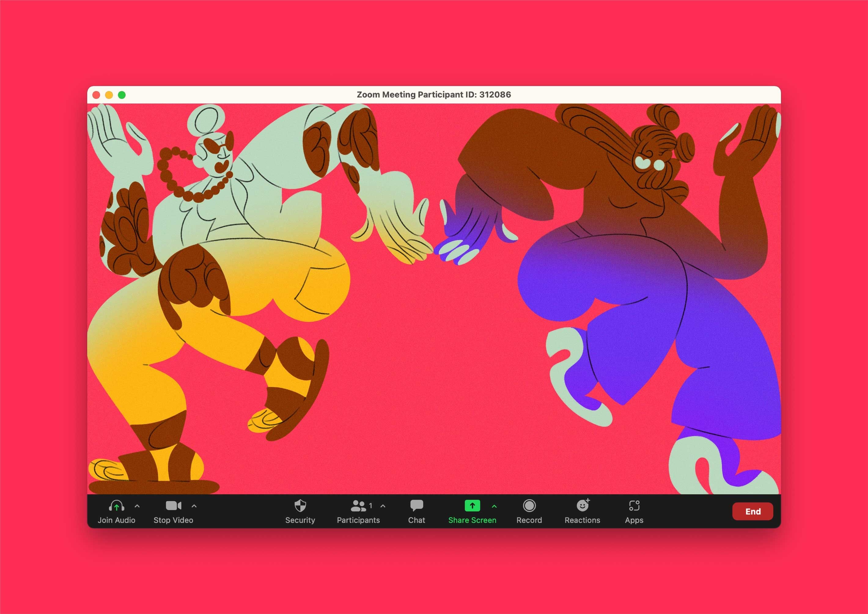Expand the Participants chevron menu
The height and width of the screenshot is (614, 868).
pyautogui.click(x=383, y=506)
